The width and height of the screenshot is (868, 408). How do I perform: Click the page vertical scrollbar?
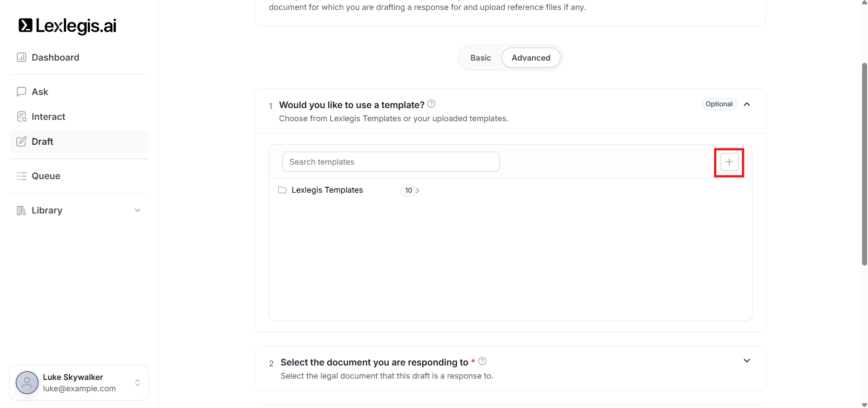click(864, 163)
